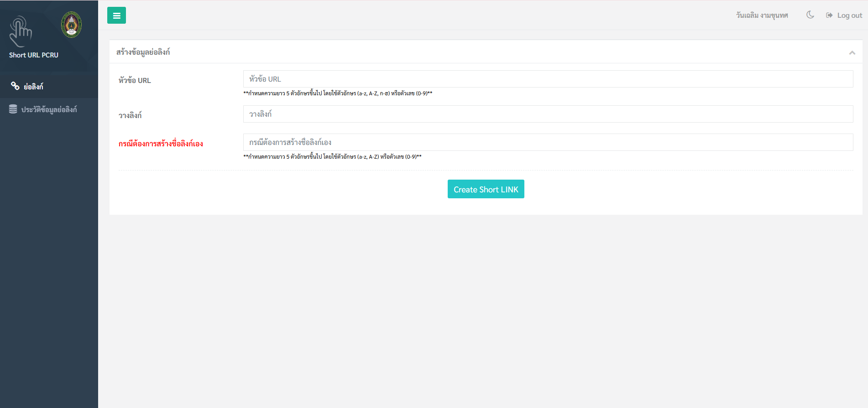Open the ประวัติข้อมูลย่อลิงก์ history page
This screenshot has width=868, height=408.
click(x=49, y=109)
